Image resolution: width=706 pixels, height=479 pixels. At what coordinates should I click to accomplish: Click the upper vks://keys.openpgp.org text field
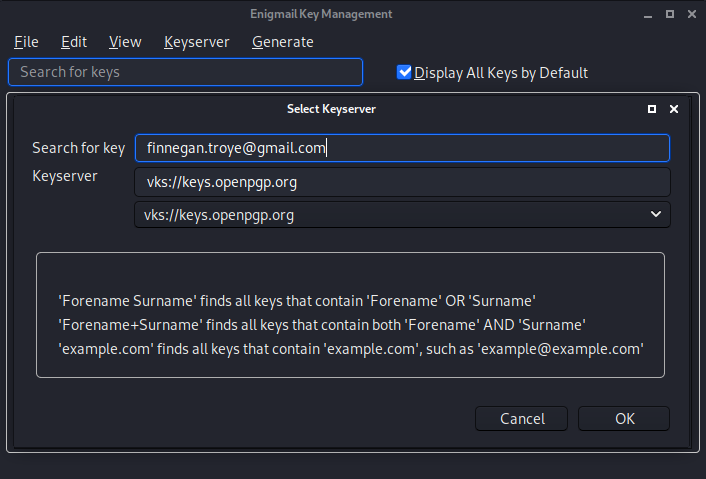coord(401,182)
